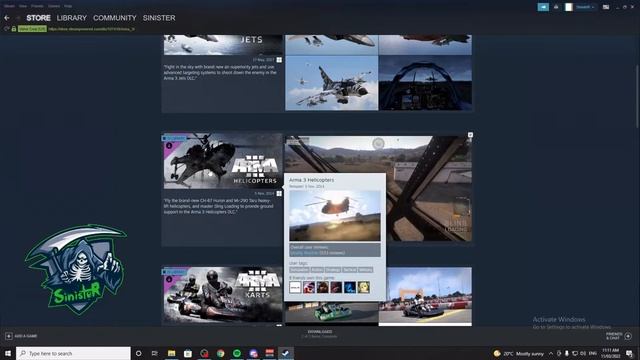Click the third user tag in popup
The height and width of the screenshot is (360, 640).
pyautogui.click(x=333, y=270)
